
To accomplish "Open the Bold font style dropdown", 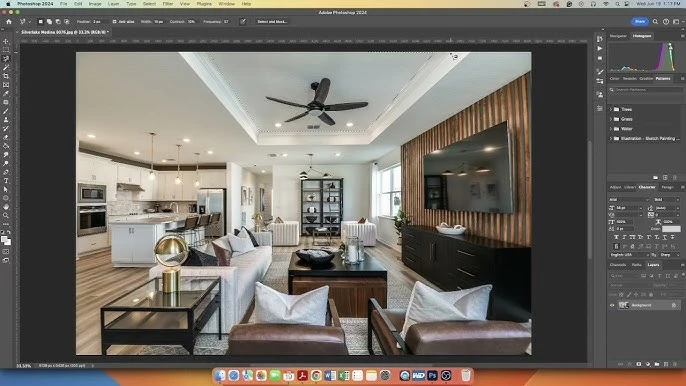I will click(x=667, y=200).
